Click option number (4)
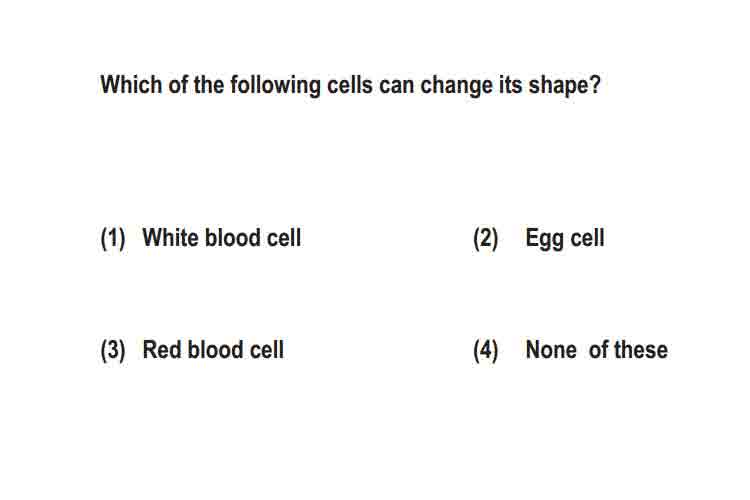 click(x=485, y=350)
